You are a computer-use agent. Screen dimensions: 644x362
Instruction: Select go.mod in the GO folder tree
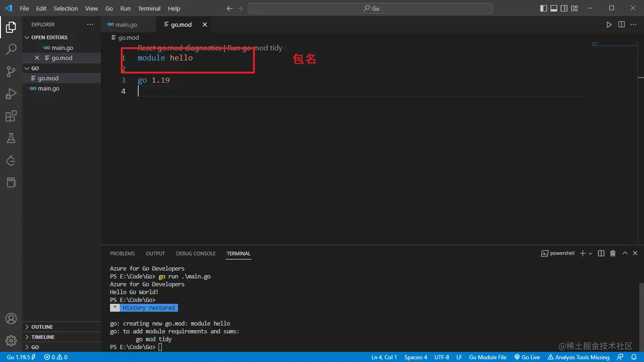point(61,78)
